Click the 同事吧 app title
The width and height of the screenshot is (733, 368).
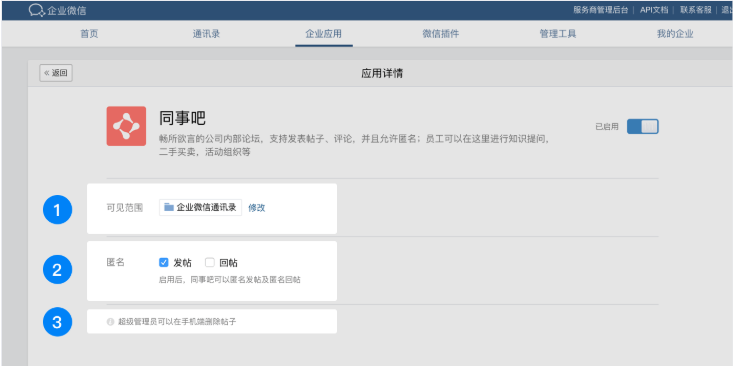pos(182,118)
